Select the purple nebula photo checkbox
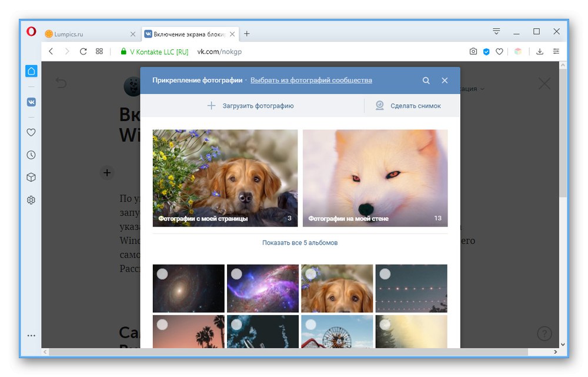The image size is (588, 377). (x=236, y=274)
